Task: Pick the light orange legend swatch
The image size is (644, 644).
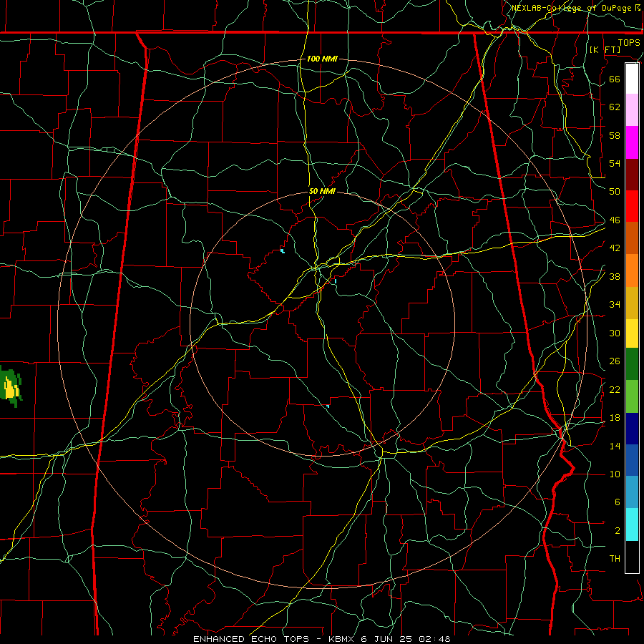Action: pos(632,270)
